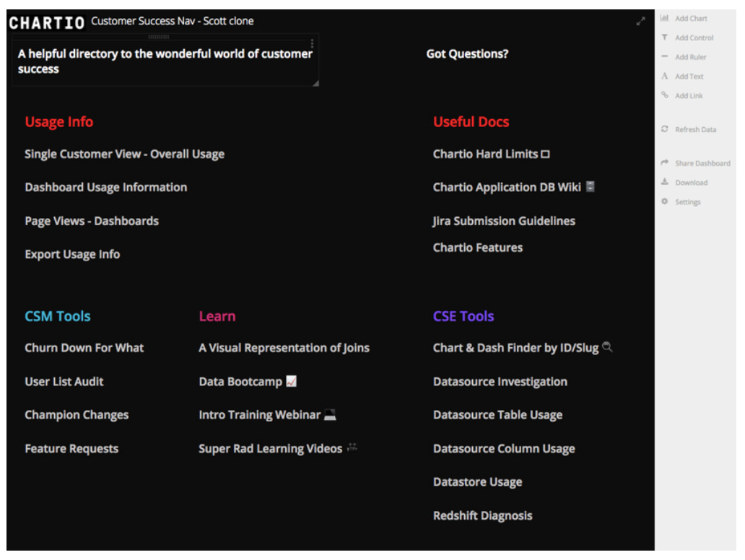745x560 pixels.
Task: Click the Add Chart icon in sidebar
Action: coord(664,18)
